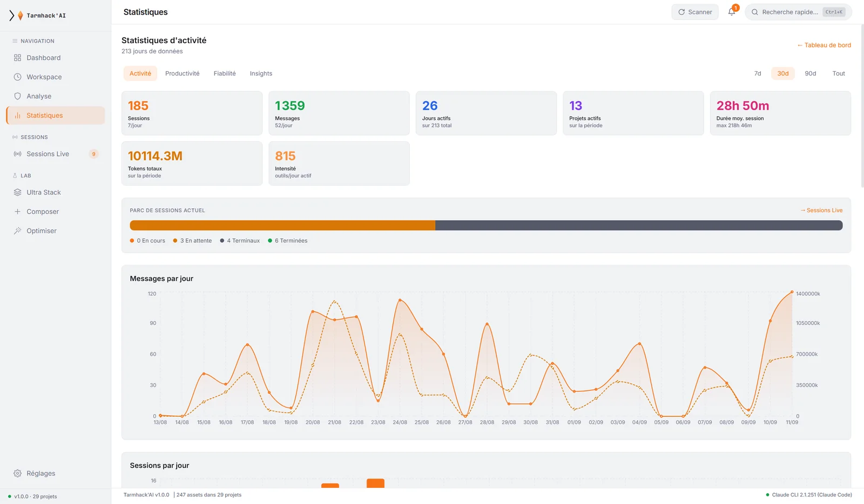Open the Workspace navigation item

pyautogui.click(x=56, y=77)
